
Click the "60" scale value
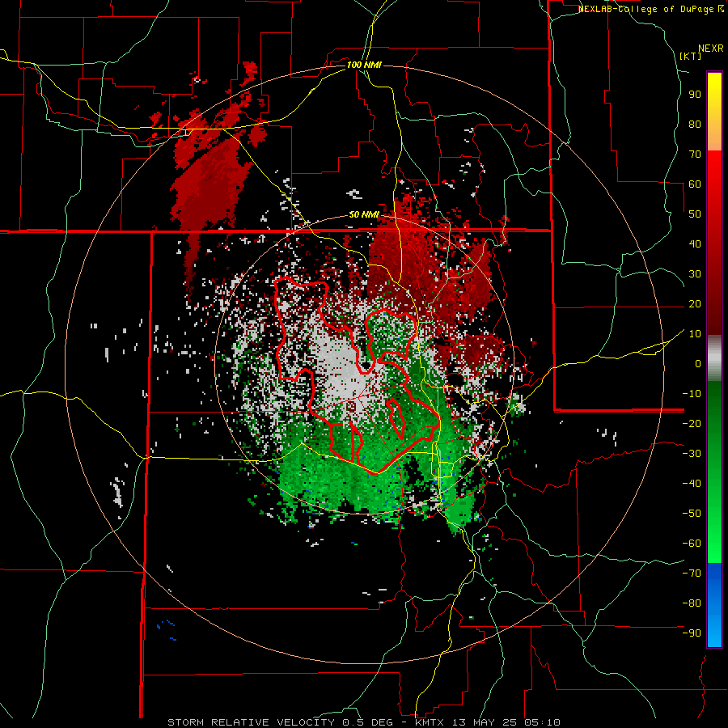click(x=695, y=184)
